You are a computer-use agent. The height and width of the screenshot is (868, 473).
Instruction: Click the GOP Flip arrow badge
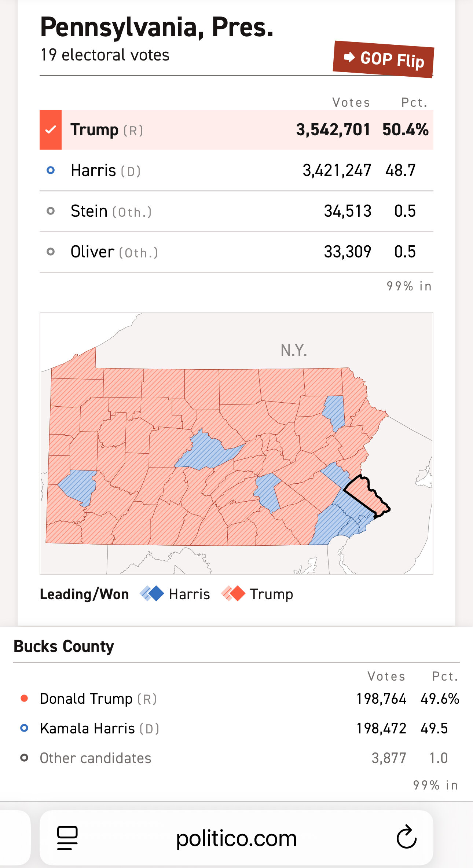(x=383, y=59)
